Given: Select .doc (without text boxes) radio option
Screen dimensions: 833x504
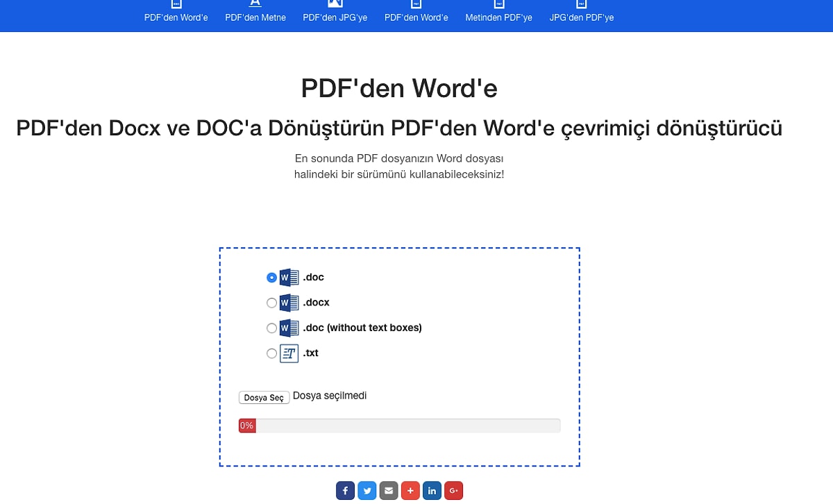Looking at the screenshot, I should point(271,328).
